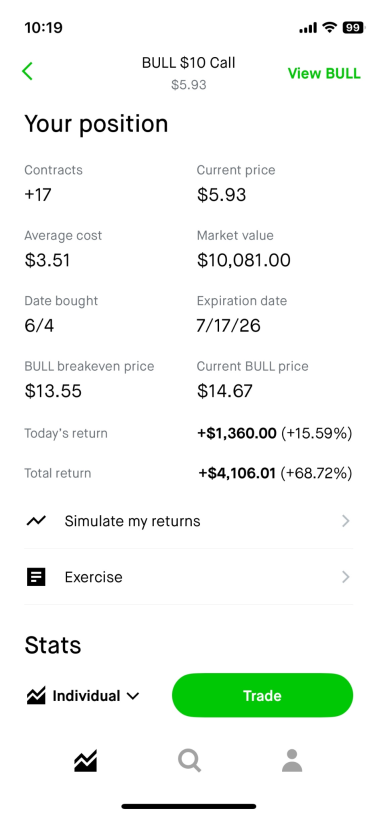Tap the cellular signal bars icon
Image resolution: width=377 pixels, height=817 pixels.
click(308, 28)
